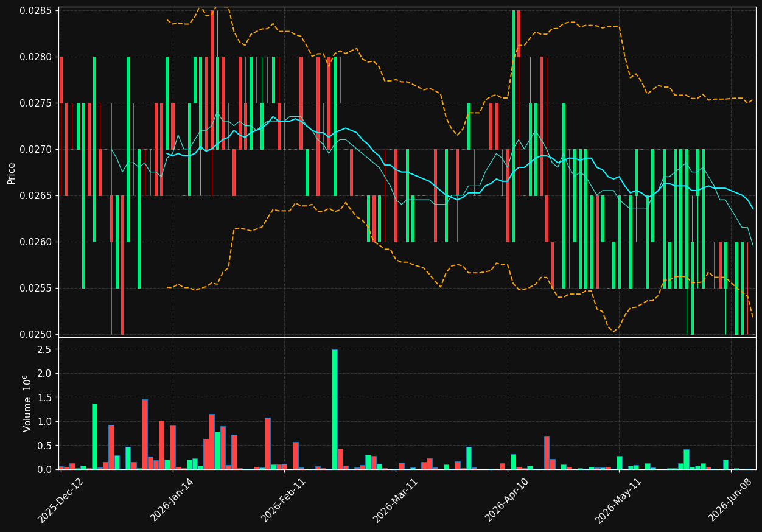Click the 2026-Apr-10 date label
This screenshot has height=532, width=762.
(507, 500)
